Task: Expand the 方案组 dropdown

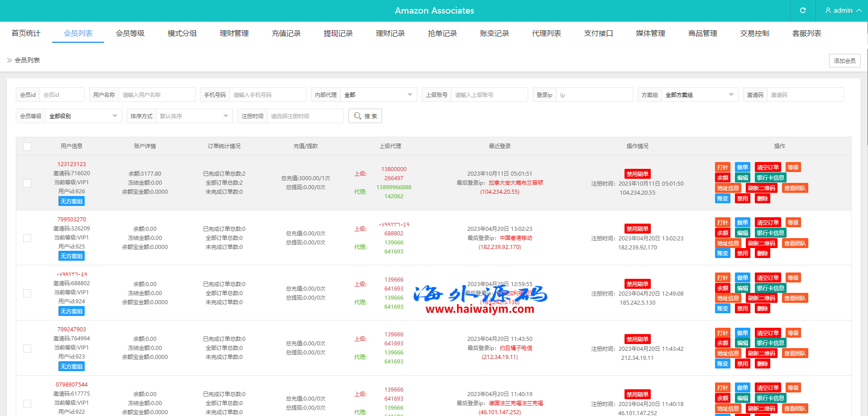Action: (x=699, y=95)
